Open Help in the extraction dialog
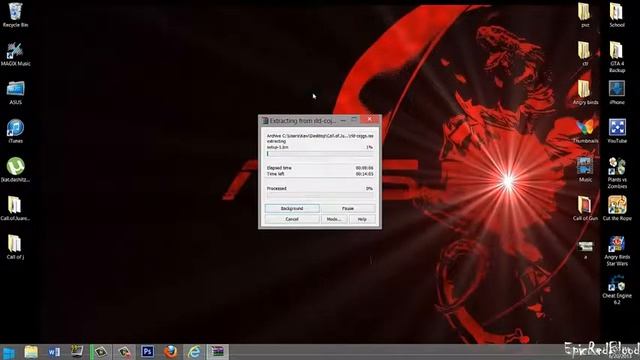Image resolution: width=640 pixels, height=360 pixels. click(362, 219)
